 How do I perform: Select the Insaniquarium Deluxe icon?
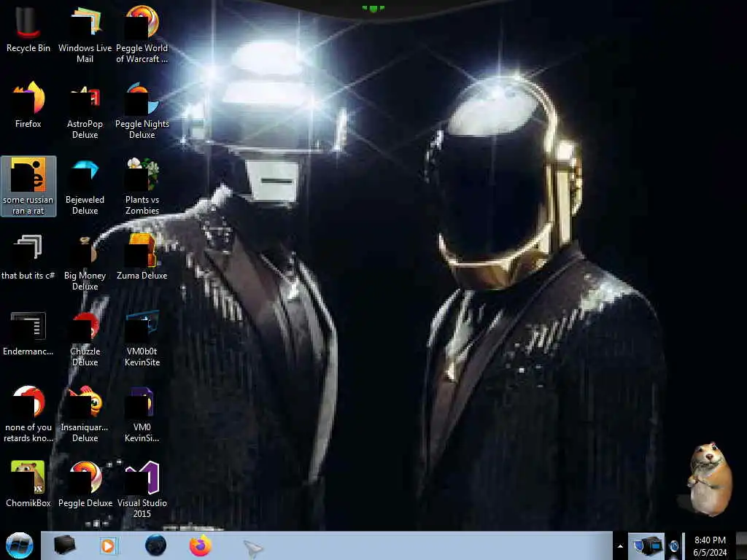[85, 414]
